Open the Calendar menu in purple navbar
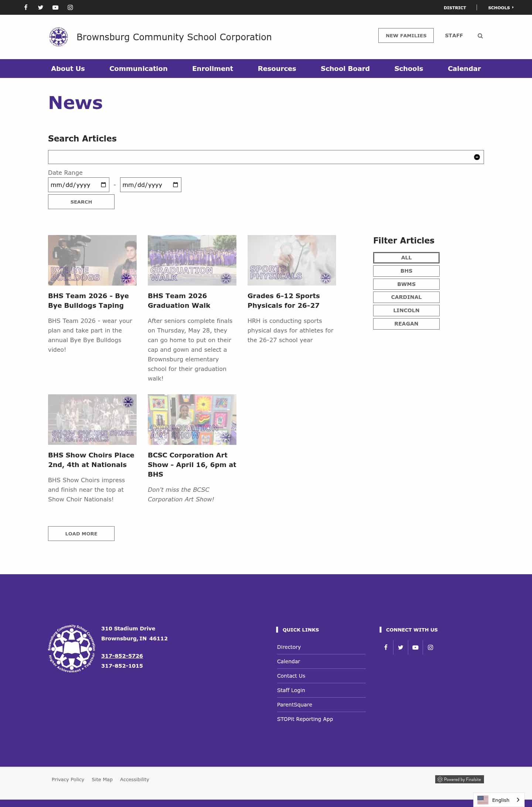Viewport: 532px width, 807px height. pos(464,68)
